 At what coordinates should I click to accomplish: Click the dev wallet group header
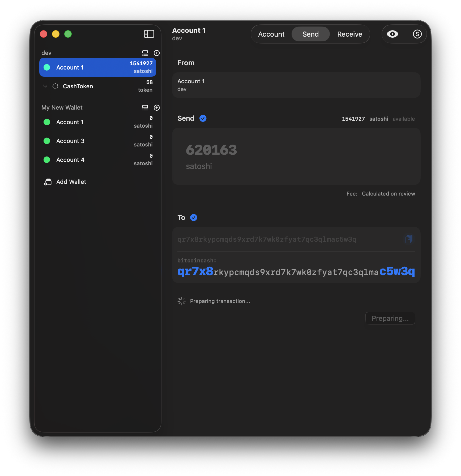click(x=46, y=53)
